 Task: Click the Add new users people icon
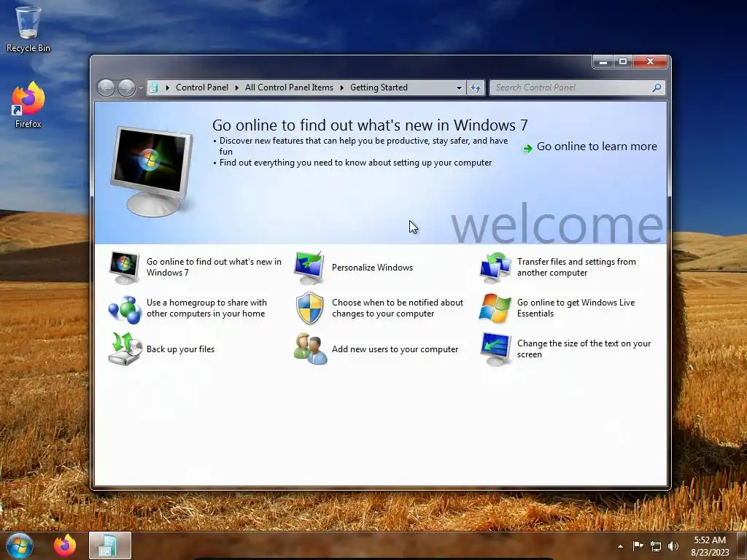pos(310,349)
